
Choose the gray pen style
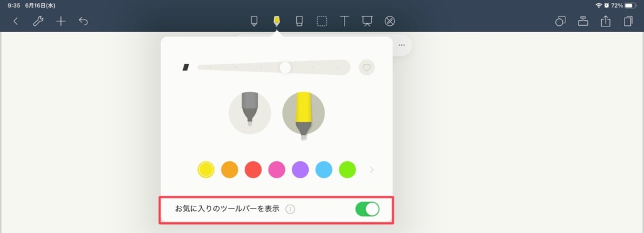(x=250, y=113)
